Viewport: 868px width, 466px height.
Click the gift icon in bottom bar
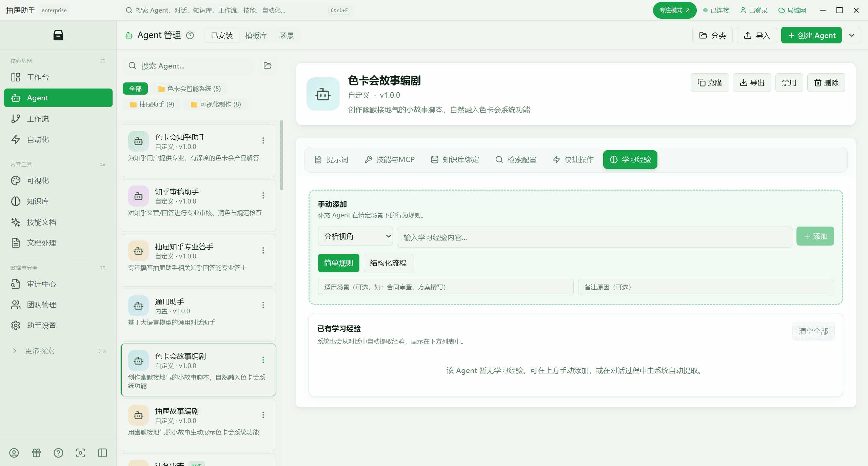point(36,453)
